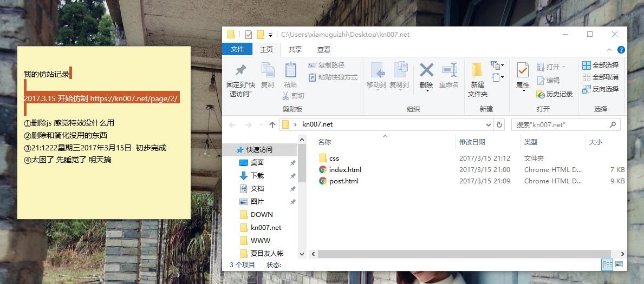Viewport: 644px width, 284px height.
Task: Click History (历史记录) in Open group
Action: coord(555,94)
